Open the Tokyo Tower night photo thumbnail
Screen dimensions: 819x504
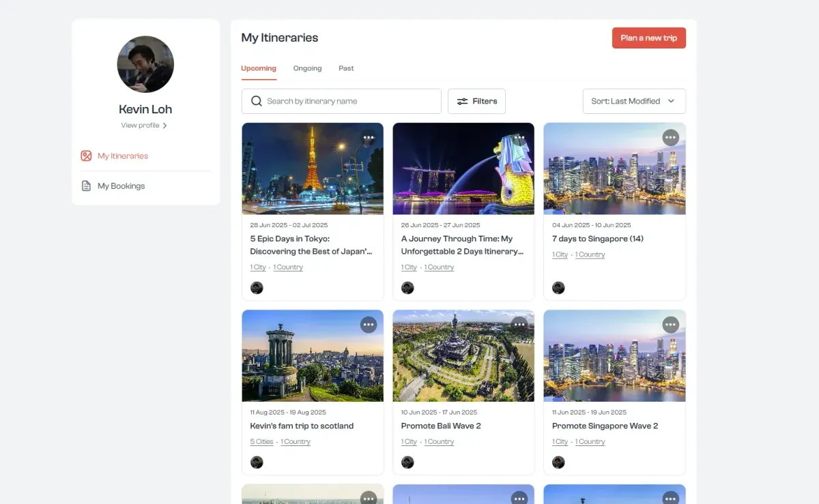click(313, 168)
